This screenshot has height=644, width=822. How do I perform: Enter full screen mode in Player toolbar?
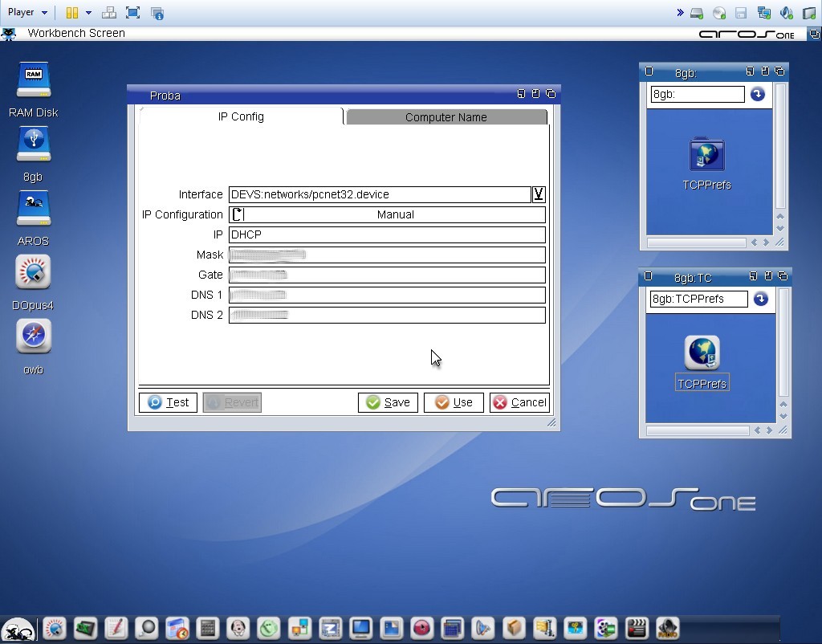point(132,13)
